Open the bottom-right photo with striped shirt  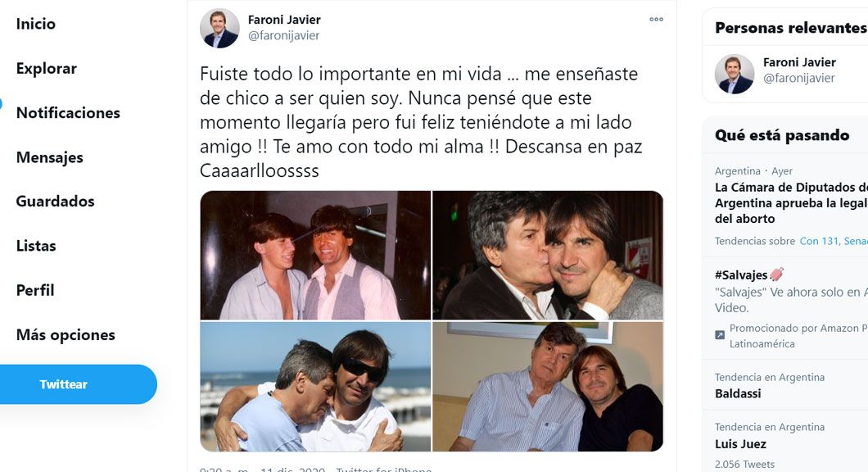click(x=548, y=387)
